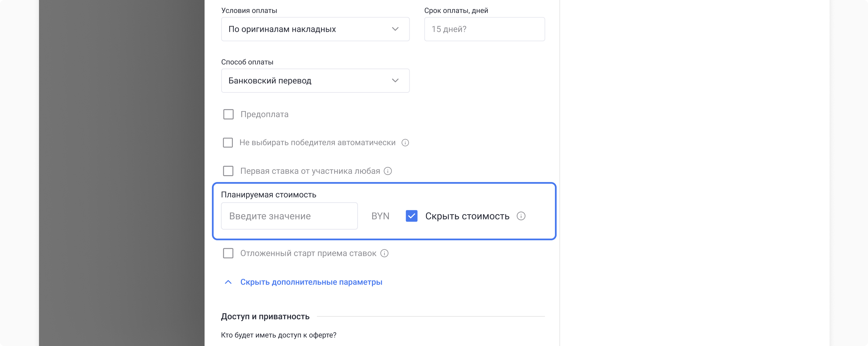868x346 pixels.
Task: Click 'Кто будет иметь доступ к оферте?' text
Action: [278, 335]
